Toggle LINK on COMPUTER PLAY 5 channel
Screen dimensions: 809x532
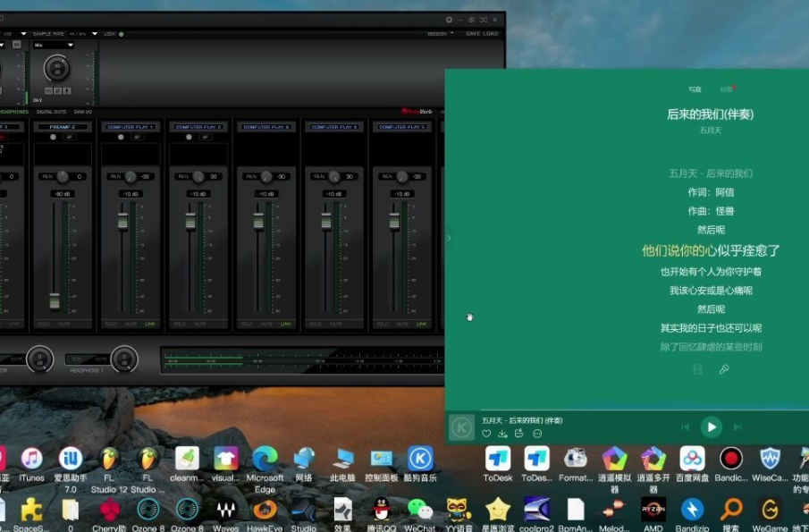(422, 324)
